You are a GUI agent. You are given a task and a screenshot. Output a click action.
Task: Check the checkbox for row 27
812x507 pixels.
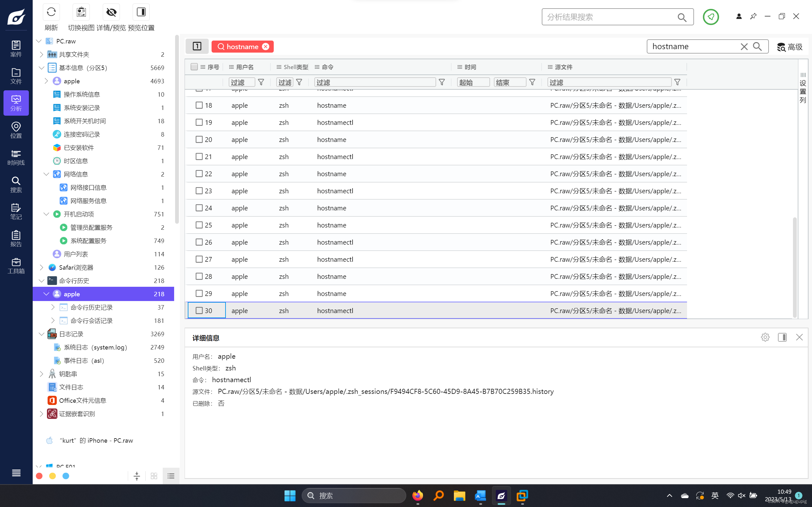[x=199, y=259]
